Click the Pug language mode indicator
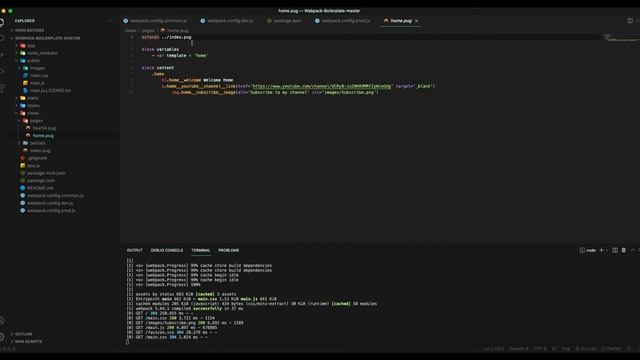Viewport: 640px width, 360px height. point(566,349)
